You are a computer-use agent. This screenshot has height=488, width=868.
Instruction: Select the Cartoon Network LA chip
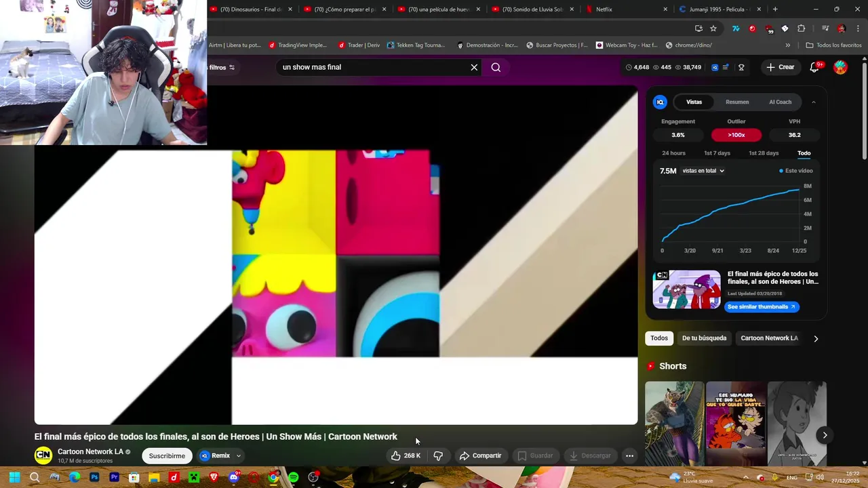(x=769, y=338)
